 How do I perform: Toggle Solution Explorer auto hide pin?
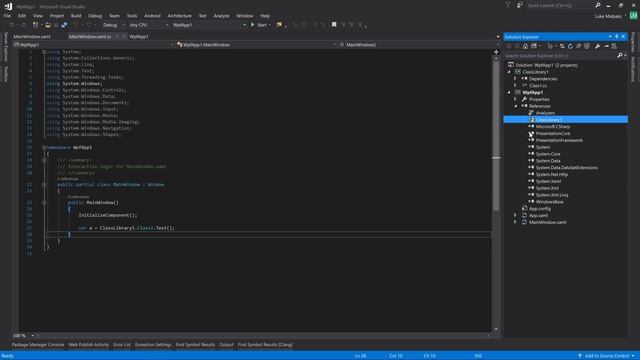(616, 37)
